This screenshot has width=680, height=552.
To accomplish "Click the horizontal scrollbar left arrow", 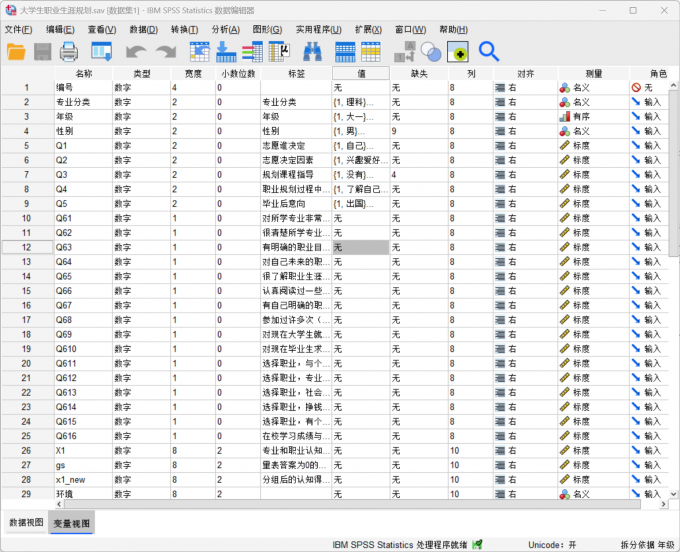I will point(59,504).
